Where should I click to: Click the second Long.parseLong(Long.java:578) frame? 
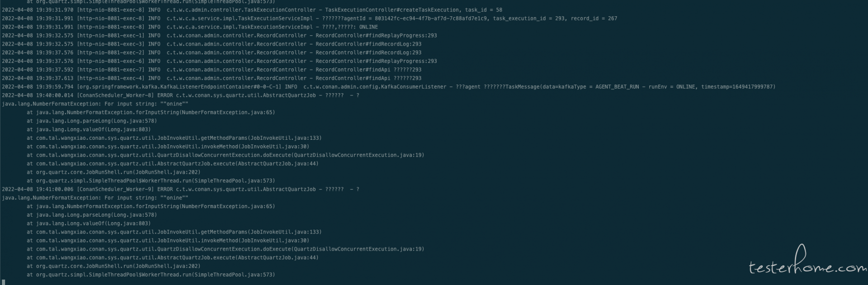pos(92,215)
